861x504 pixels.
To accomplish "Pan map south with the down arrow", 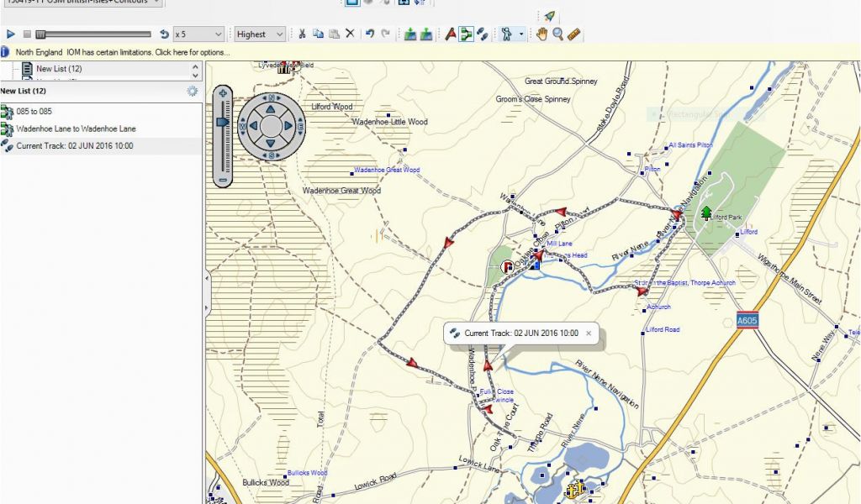I will pos(271,143).
